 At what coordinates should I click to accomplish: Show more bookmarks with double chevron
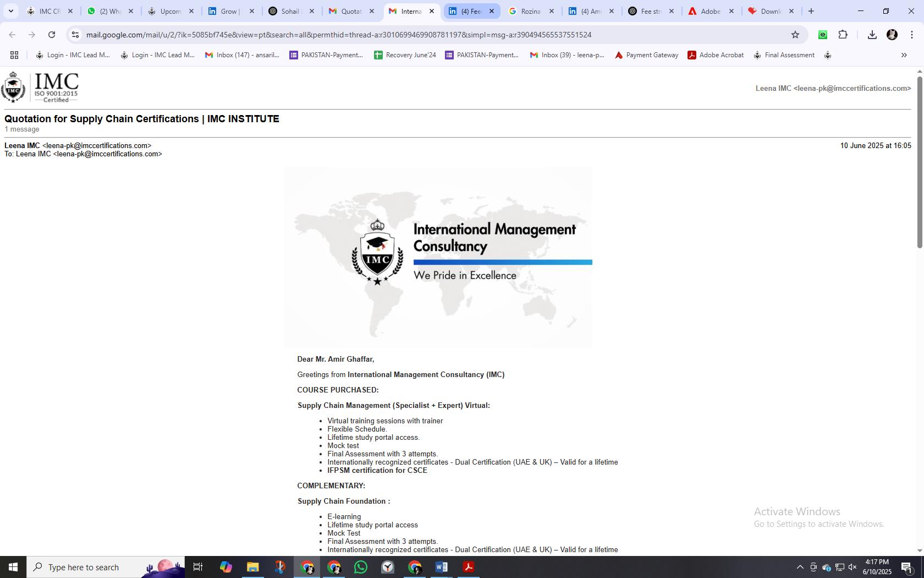click(x=904, y=55)
